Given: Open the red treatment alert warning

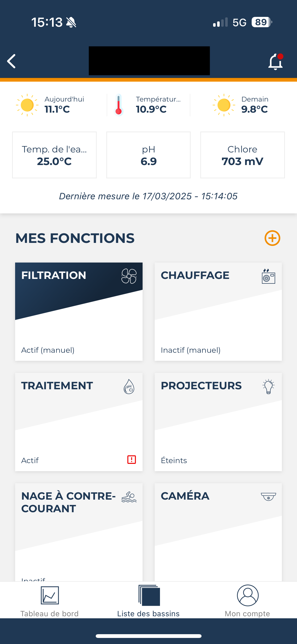Looking at the screenshot, I should click(131, 460).
